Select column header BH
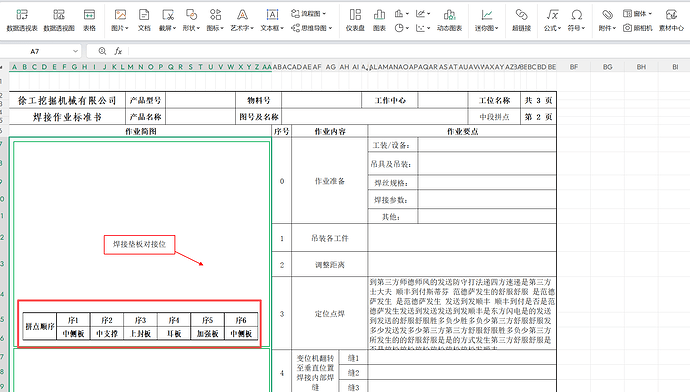This screenshot has height=392, width=690. coord(641,67)
